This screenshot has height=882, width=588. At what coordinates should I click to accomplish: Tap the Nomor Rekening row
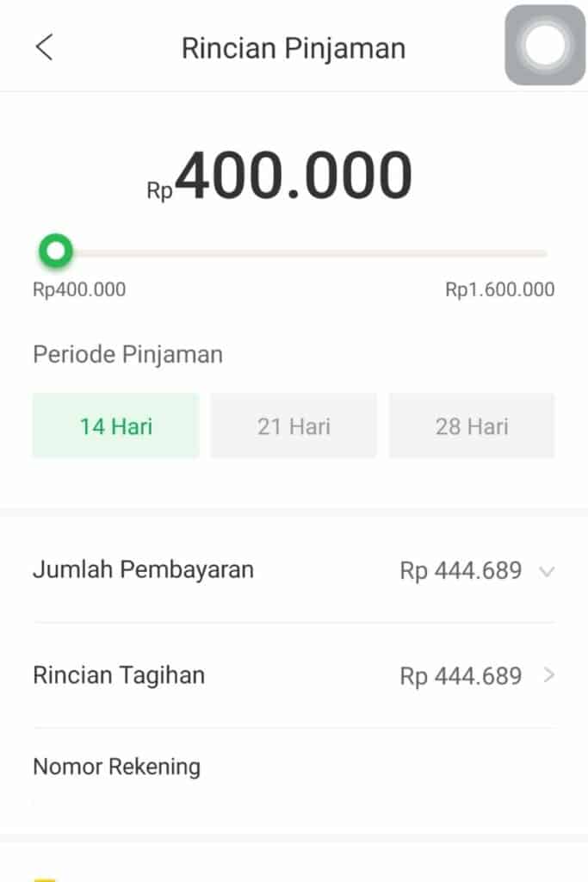click(x=115, y=767)
